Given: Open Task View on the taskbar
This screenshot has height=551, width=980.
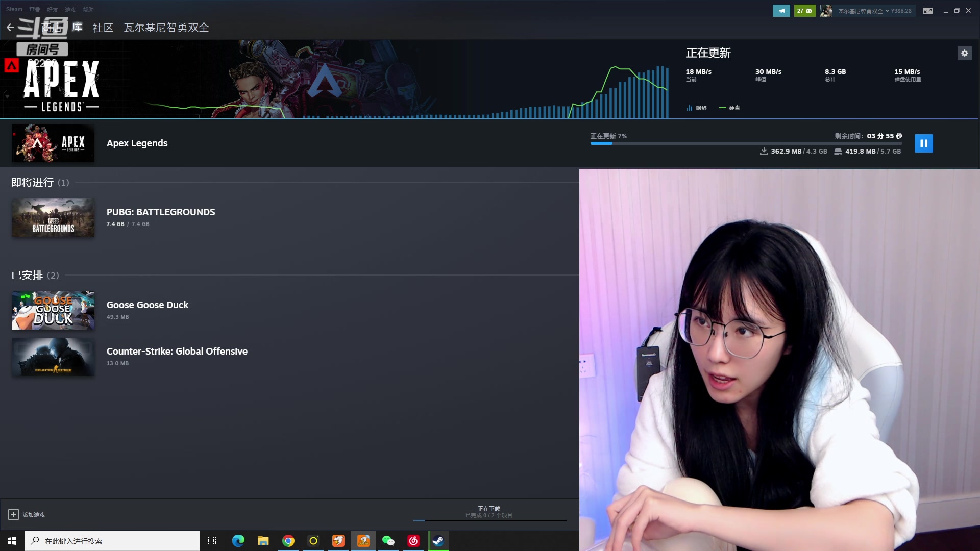Looking at the screenshot, I should coord(212,541).
